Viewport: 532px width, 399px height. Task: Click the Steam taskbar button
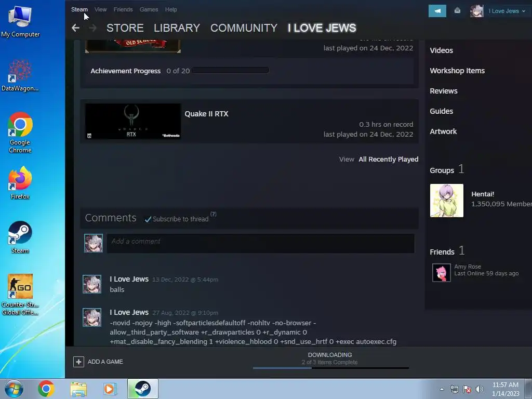143,389
